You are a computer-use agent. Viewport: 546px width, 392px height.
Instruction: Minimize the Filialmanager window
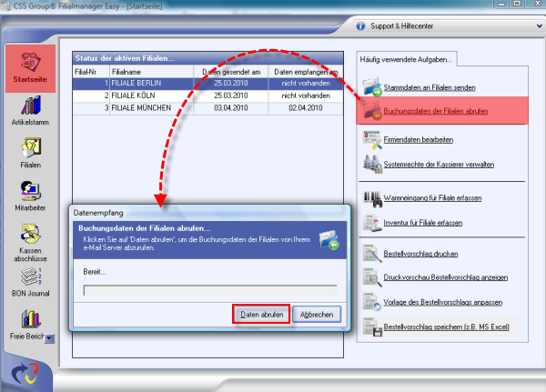501,4
